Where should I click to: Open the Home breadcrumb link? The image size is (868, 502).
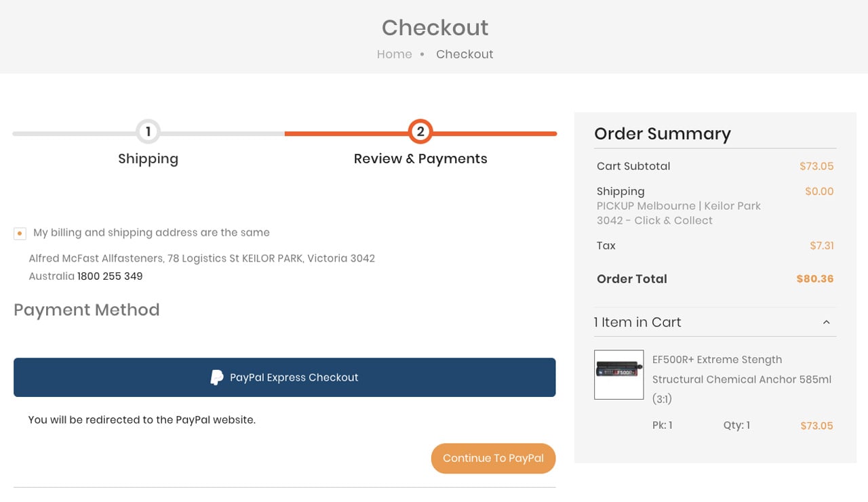point(394,54)
